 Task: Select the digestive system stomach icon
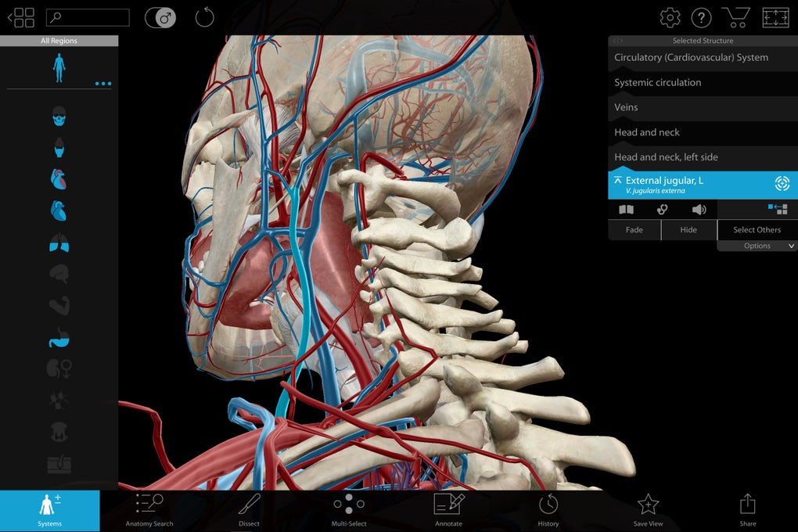pos(59,338)
